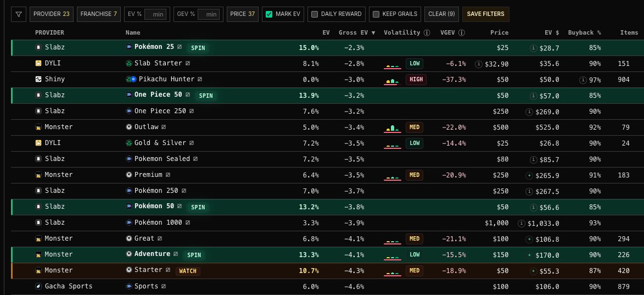Click the Shiny provider icon
Screen dimensions: 644x295
pos(38,79)
